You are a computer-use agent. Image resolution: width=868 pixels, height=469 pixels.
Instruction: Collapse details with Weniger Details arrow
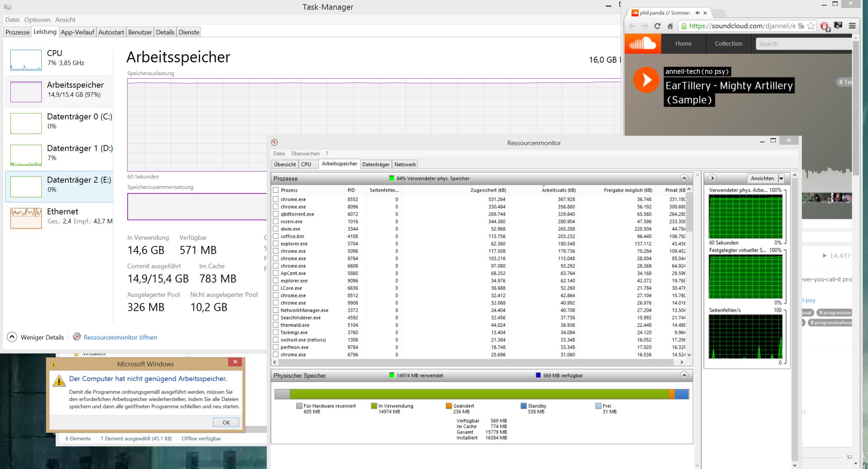click(12, 337)
